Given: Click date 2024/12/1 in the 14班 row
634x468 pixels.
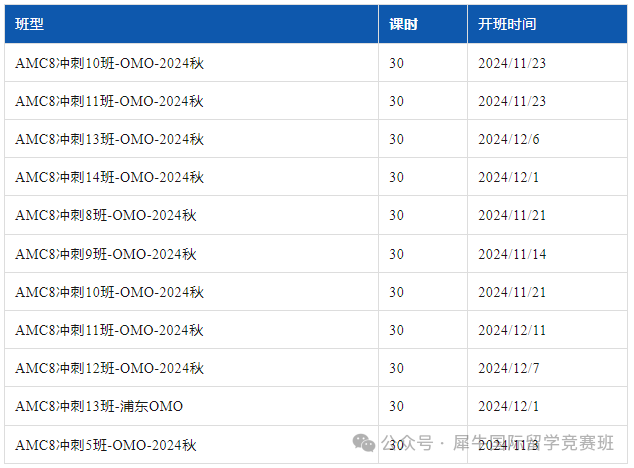Looking at the screenshot, I should click(509, 177).
